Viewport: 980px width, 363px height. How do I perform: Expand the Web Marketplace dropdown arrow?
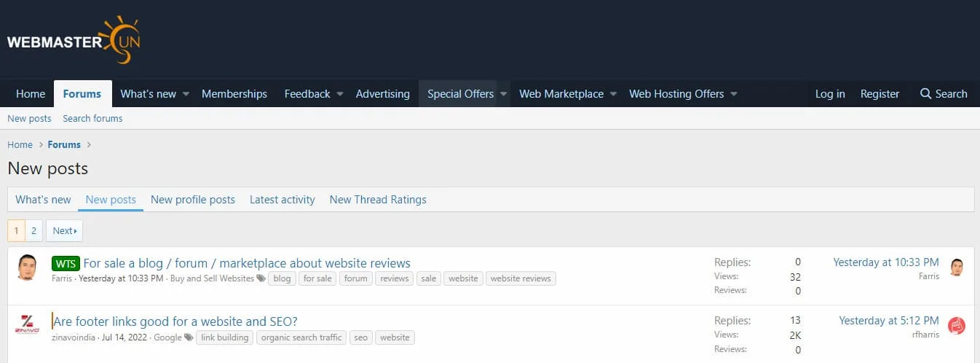point(613,94)
